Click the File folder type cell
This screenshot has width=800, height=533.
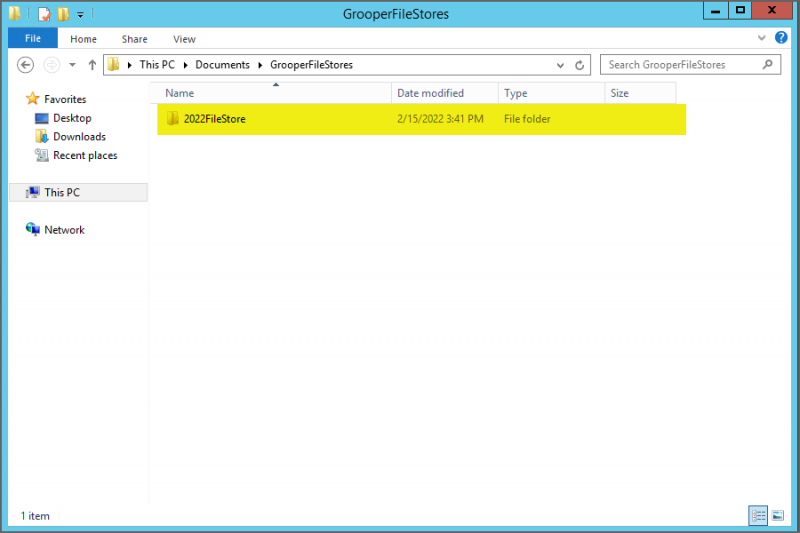(x=527, y=119)
